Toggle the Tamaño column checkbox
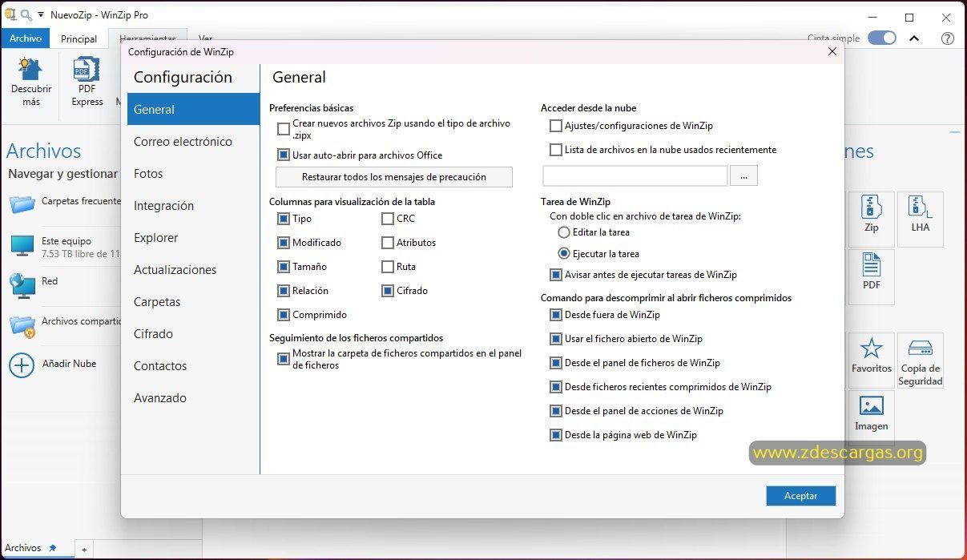967x560 pixels. point(284,267)
